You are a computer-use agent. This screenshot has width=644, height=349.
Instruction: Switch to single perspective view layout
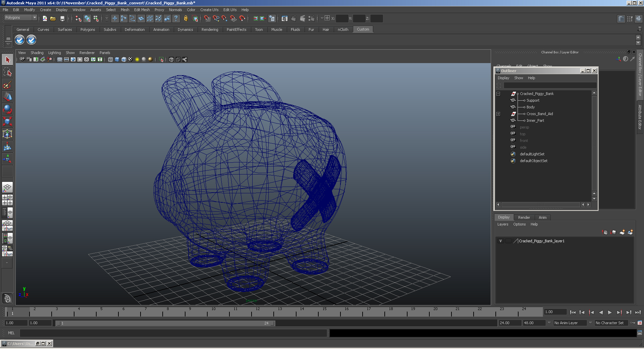[7, 187]
